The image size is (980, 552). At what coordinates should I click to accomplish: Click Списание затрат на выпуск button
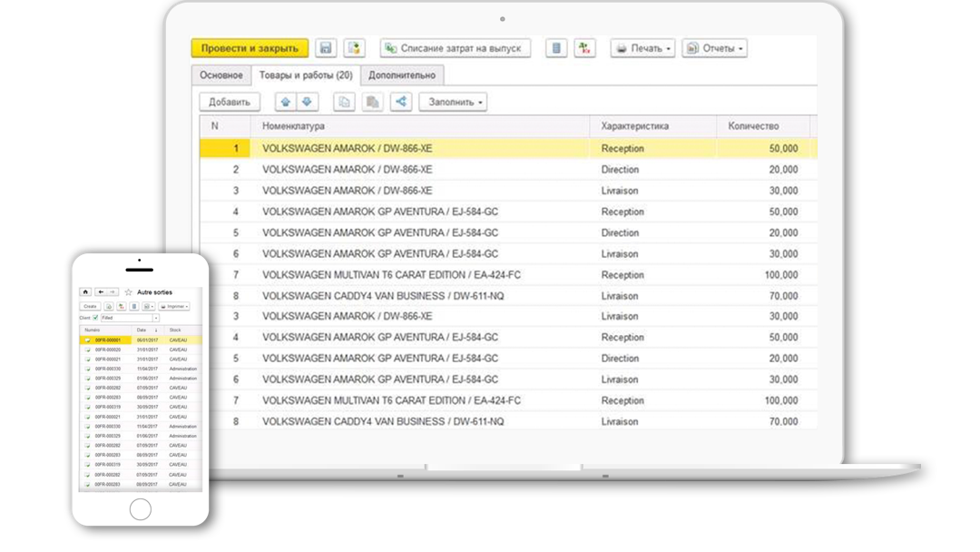coord(455,48)
